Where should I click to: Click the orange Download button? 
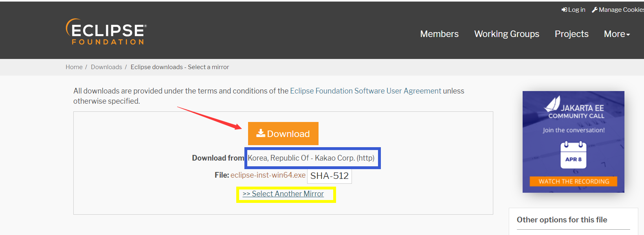pos(283,133)
